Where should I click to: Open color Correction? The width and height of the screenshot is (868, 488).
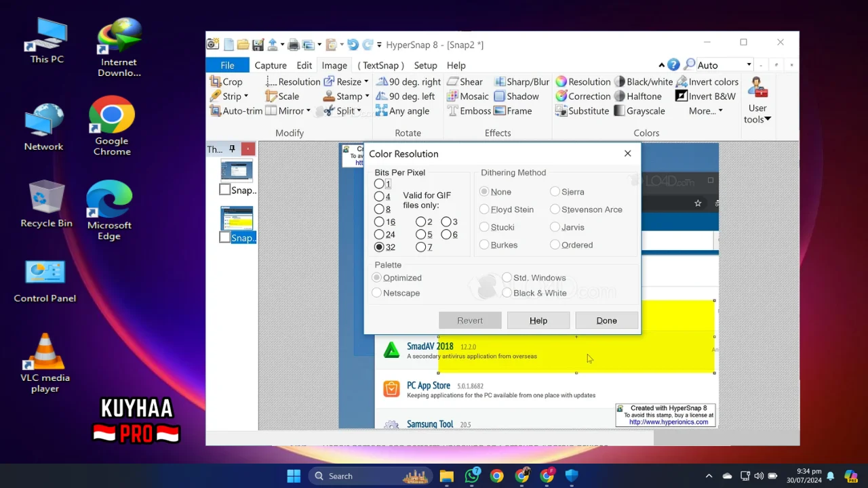click(x=583, y=96)
